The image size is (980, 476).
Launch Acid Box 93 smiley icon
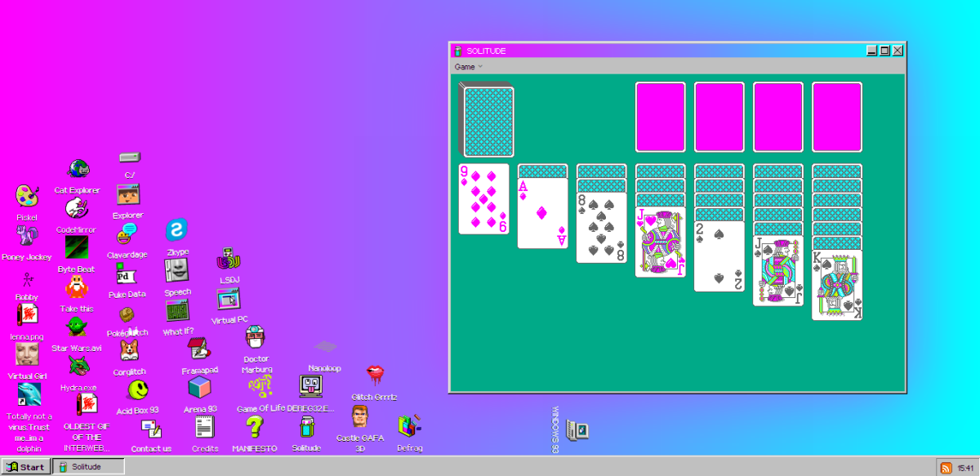tap(137, 390)
